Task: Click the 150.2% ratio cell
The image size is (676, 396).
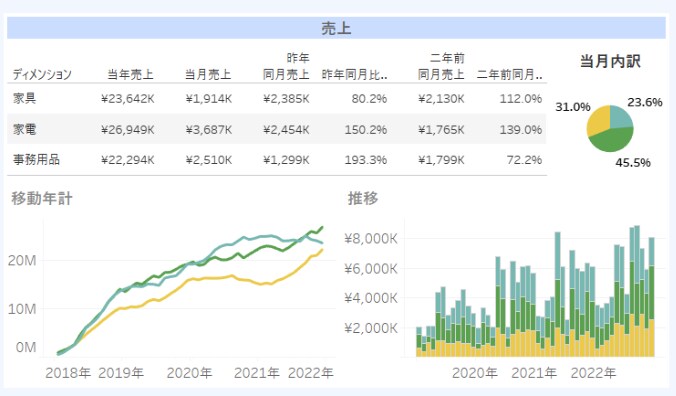Action: tap(366, 130)
